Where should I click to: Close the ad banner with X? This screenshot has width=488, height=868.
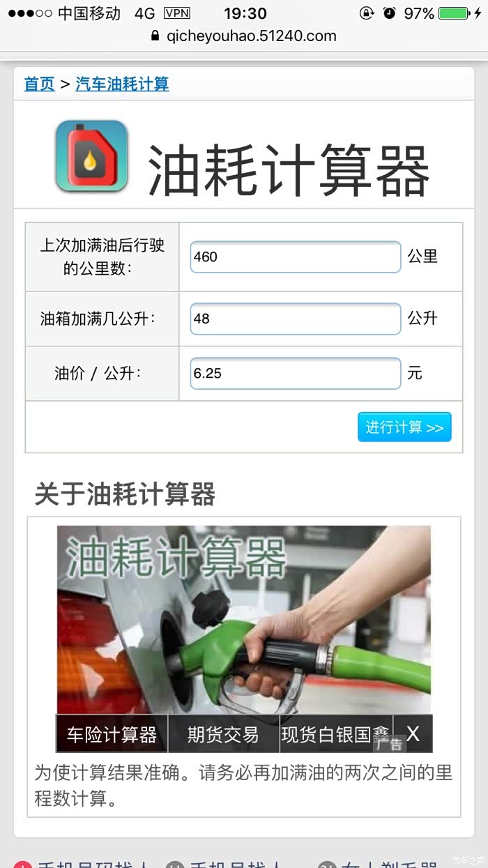click(413, 733)
